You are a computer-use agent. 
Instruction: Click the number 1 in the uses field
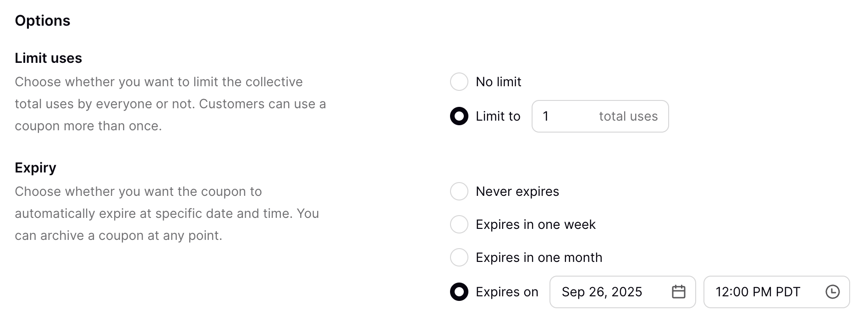(x=546, y=117)
